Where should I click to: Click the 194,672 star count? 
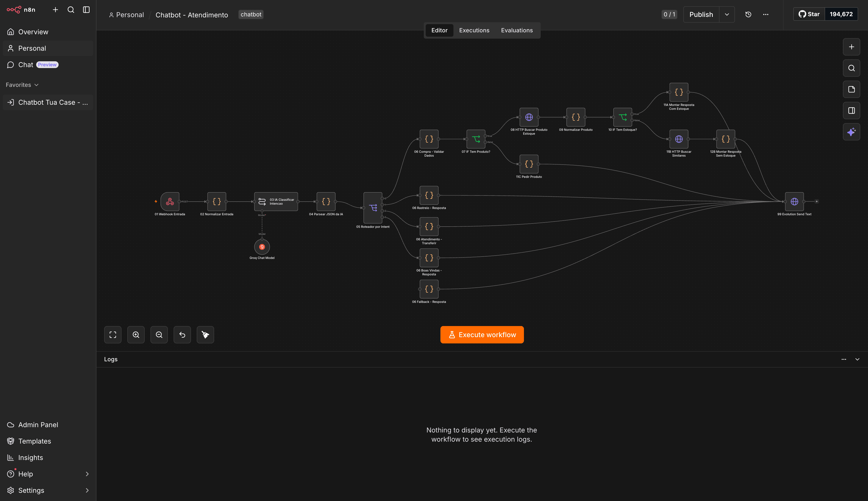[x=841, y=14]
